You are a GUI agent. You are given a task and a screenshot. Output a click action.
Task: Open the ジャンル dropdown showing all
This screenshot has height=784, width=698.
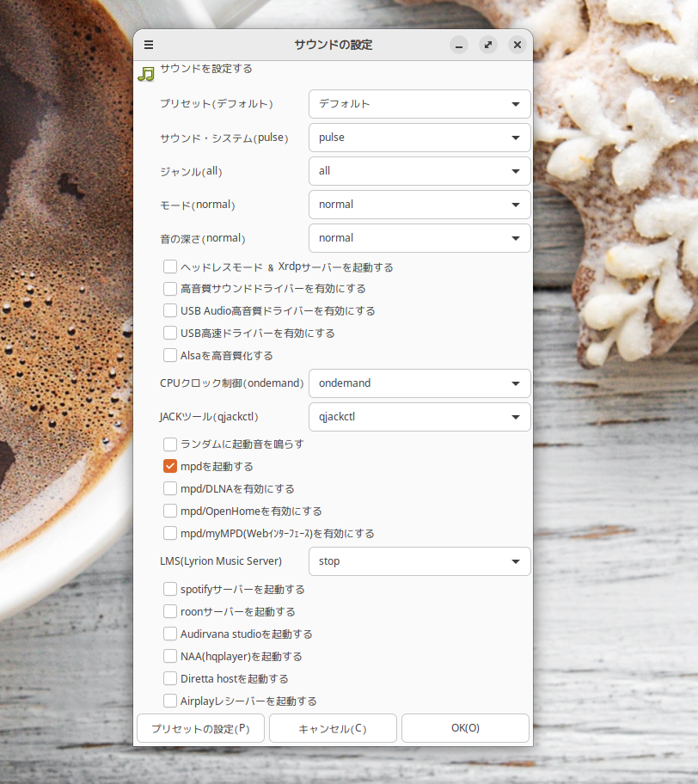coord(419,171)
